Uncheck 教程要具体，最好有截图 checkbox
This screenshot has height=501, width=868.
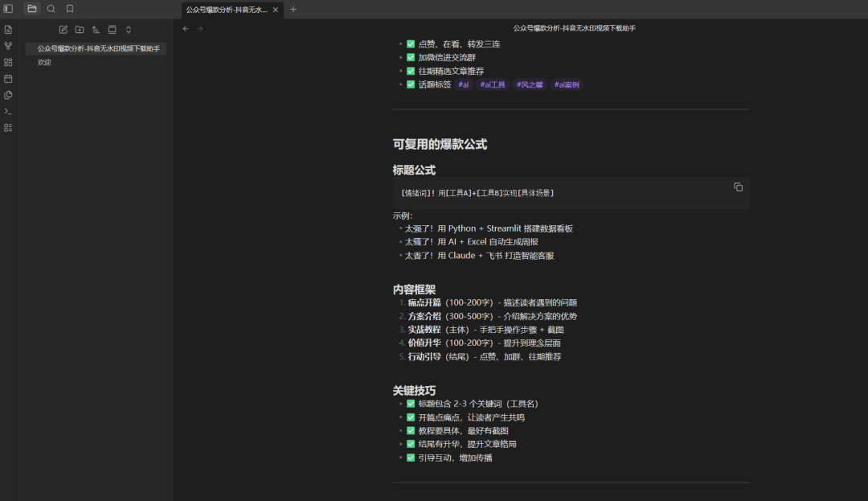pos(411,431)
